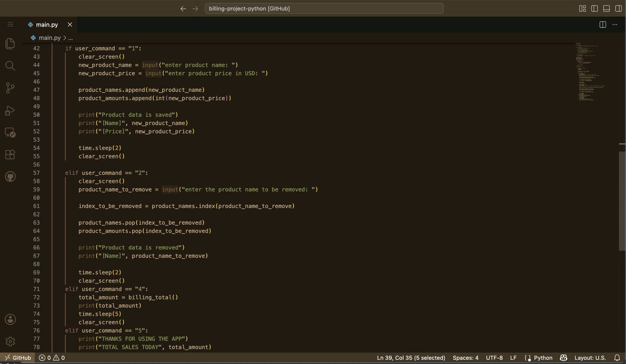Open notifications bell icon
Image resolution: width=626 pixels, height=364 pixels.
(617, 358)
